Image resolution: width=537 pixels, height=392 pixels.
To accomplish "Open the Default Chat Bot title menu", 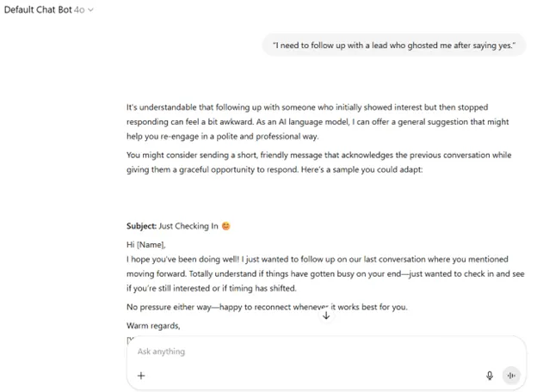I will pos(38,10).
